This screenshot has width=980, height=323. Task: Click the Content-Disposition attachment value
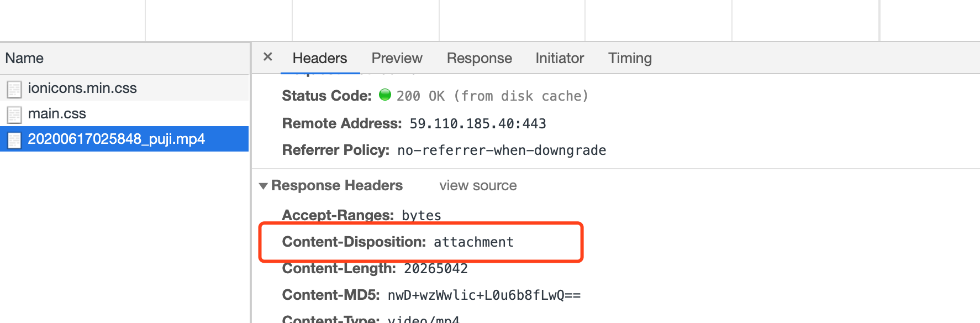point(473,242)
